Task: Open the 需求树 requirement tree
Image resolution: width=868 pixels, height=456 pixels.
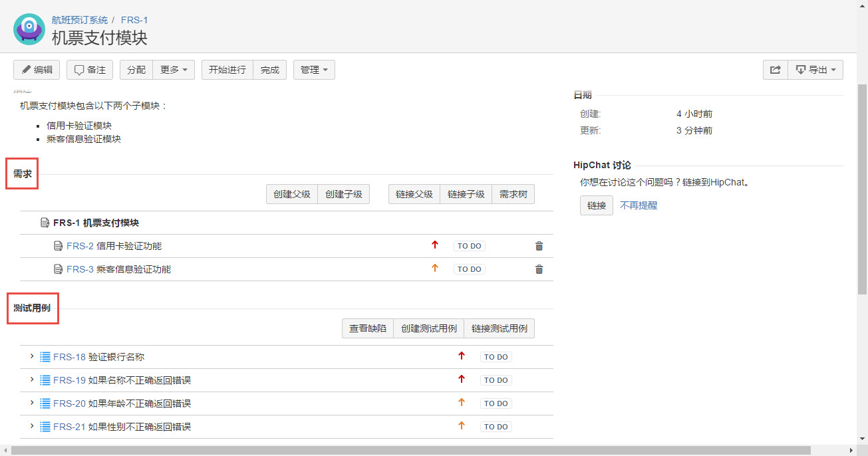Action: 513,194
